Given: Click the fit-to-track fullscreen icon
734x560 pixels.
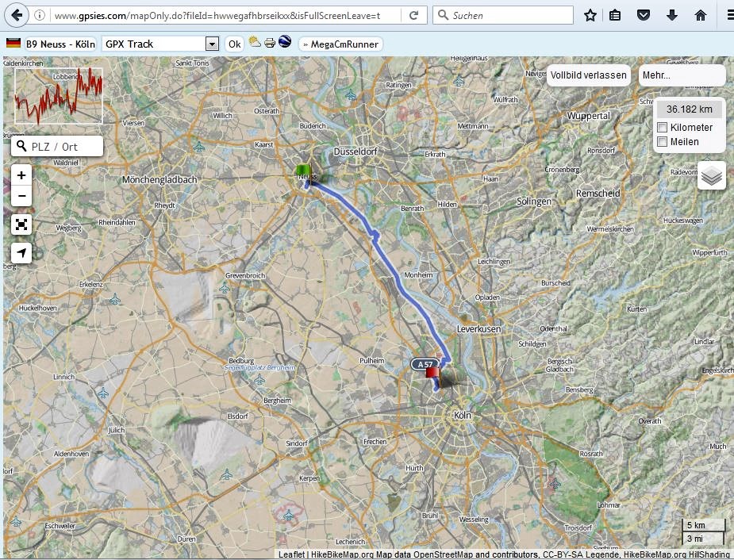Looking at the screenshot, I should tap(21, 224).
